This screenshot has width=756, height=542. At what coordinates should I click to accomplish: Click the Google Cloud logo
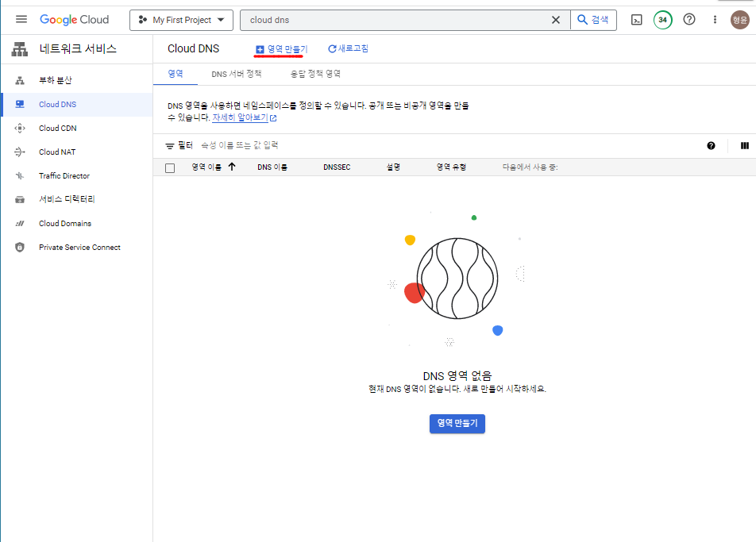[75, 20]
